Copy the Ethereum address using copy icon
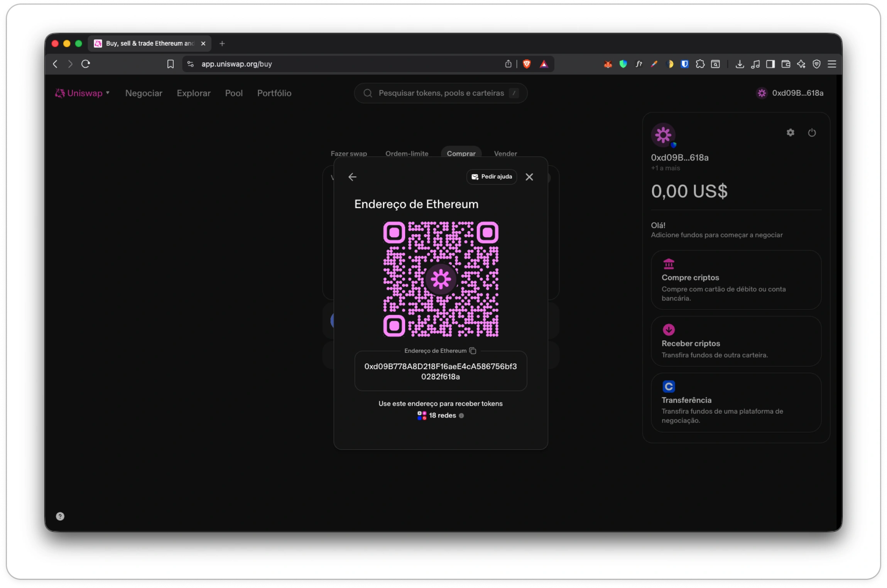This screenshot has height=588, width=887. [473, 351]
